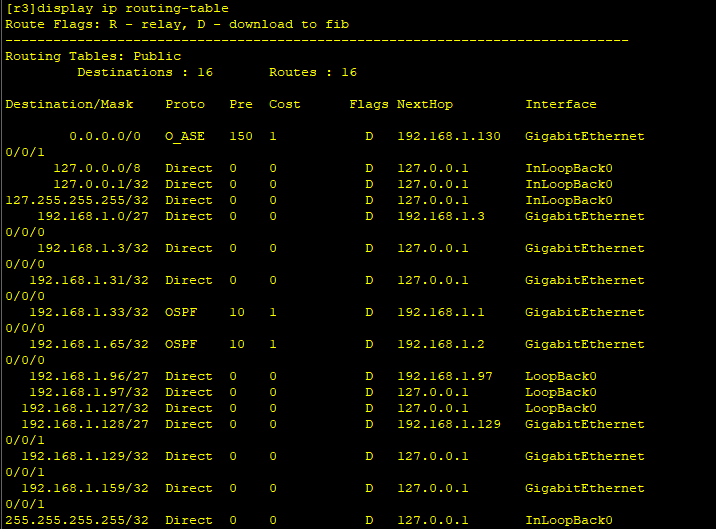Select destination 255.255.255.255/32
This screenshot has height=529, width=716.
(77, 520)
